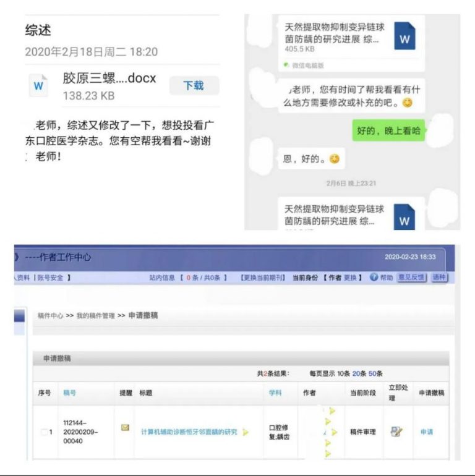Click yellow arrow next to manuscript title
Screen dimensions: 475x476
(x=246, y=432)
